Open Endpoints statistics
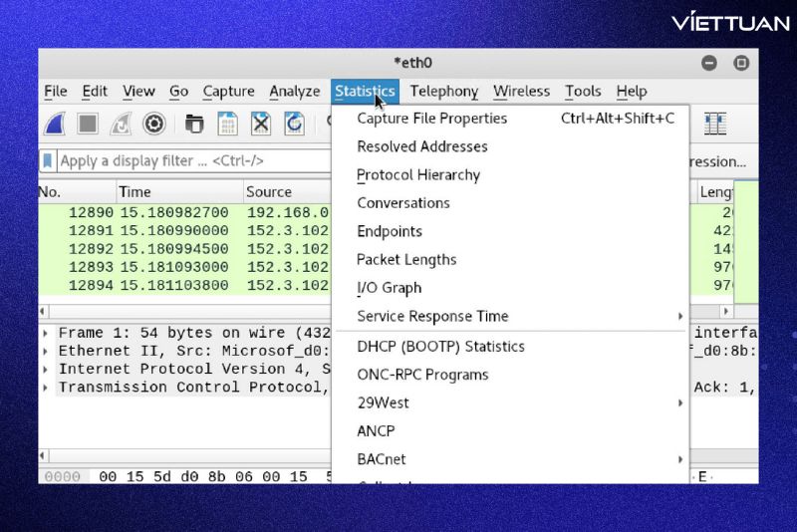The width and height of the screenshot is (797, 532). 510,231
